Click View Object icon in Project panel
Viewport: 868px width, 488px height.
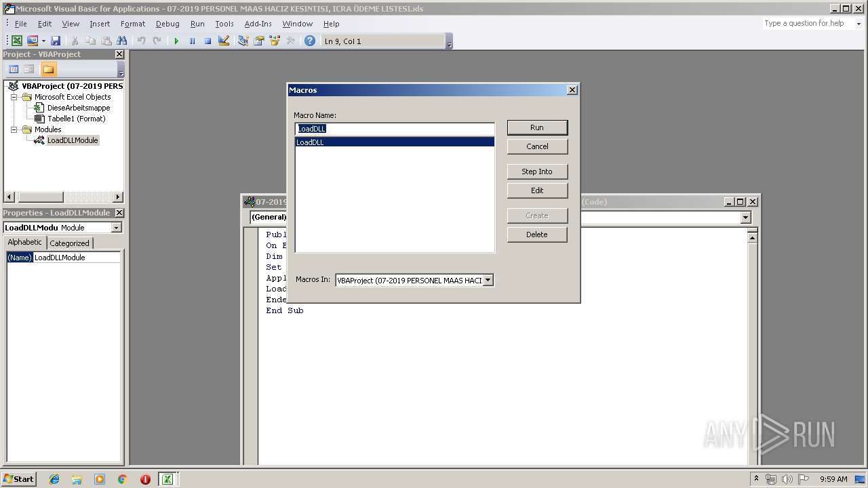[x=28, y=69]
